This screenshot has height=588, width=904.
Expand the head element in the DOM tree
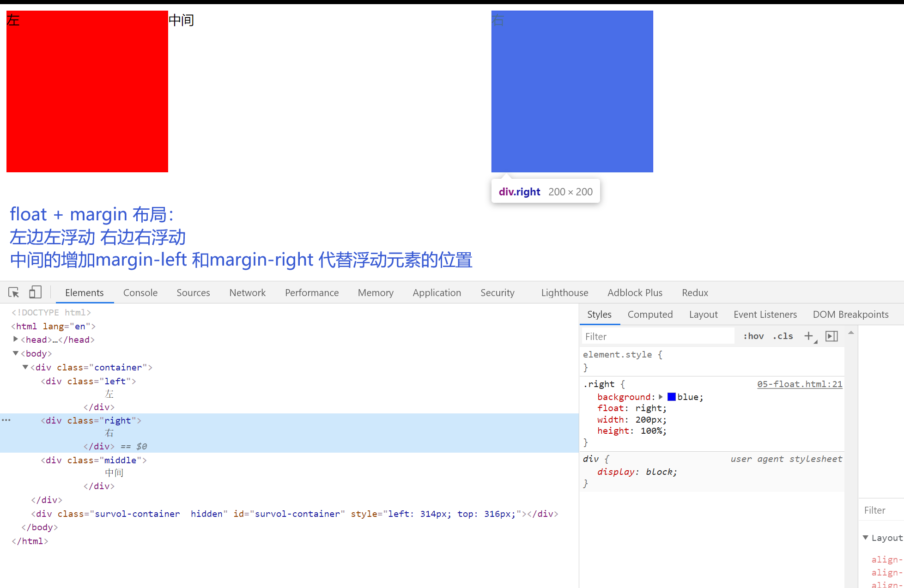16,339
